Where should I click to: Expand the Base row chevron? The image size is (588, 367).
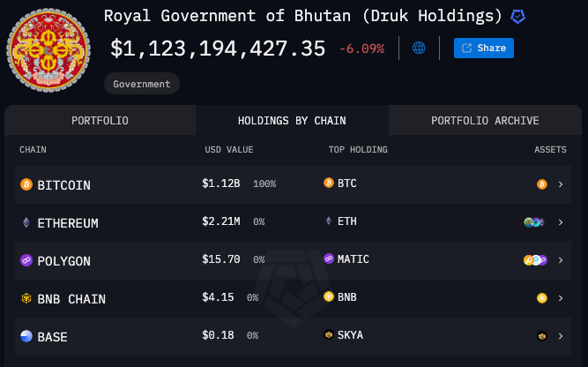[560, 336]
